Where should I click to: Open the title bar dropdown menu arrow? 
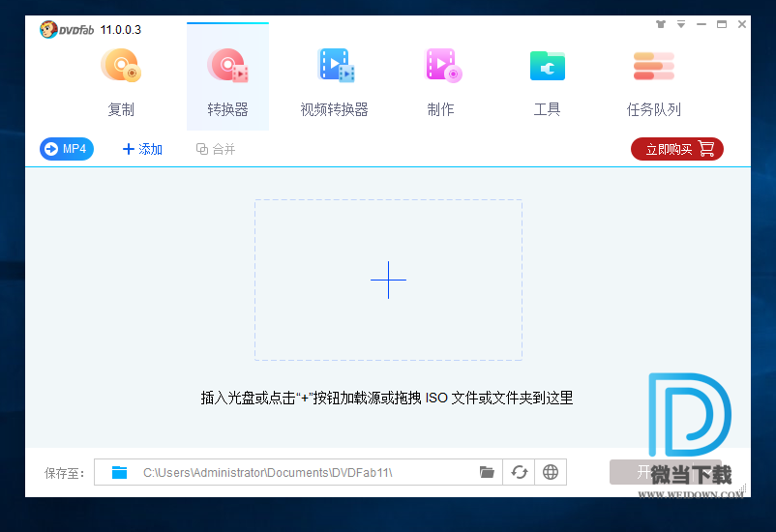coord(681,24)
